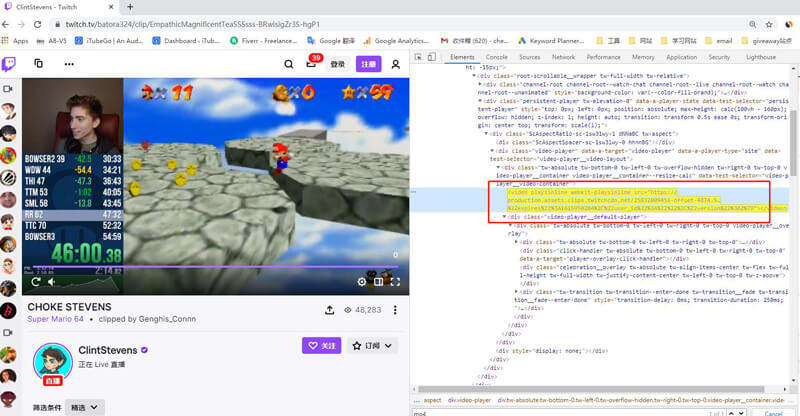Open the Twitch browse (copy-squares) icon
This screenshot has height=416, width=800.
38,63
